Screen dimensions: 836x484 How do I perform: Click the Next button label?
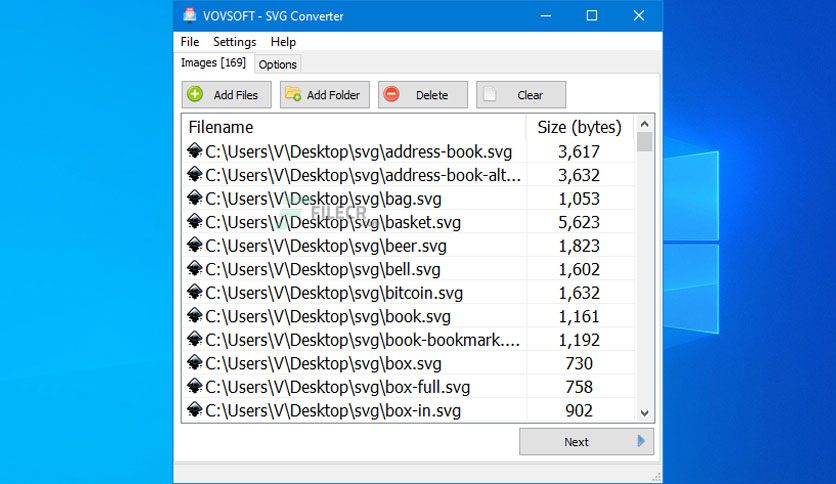[x=576, y=442]
